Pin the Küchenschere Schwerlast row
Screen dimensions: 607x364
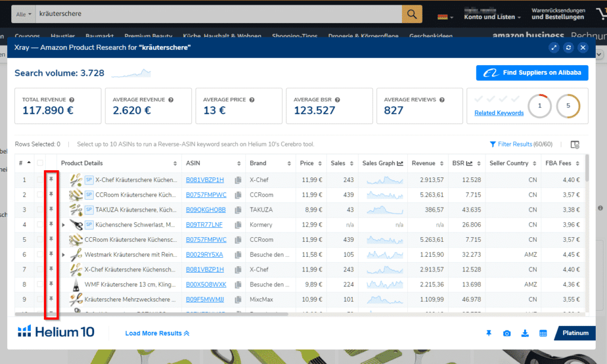click(x=51, y=224)
